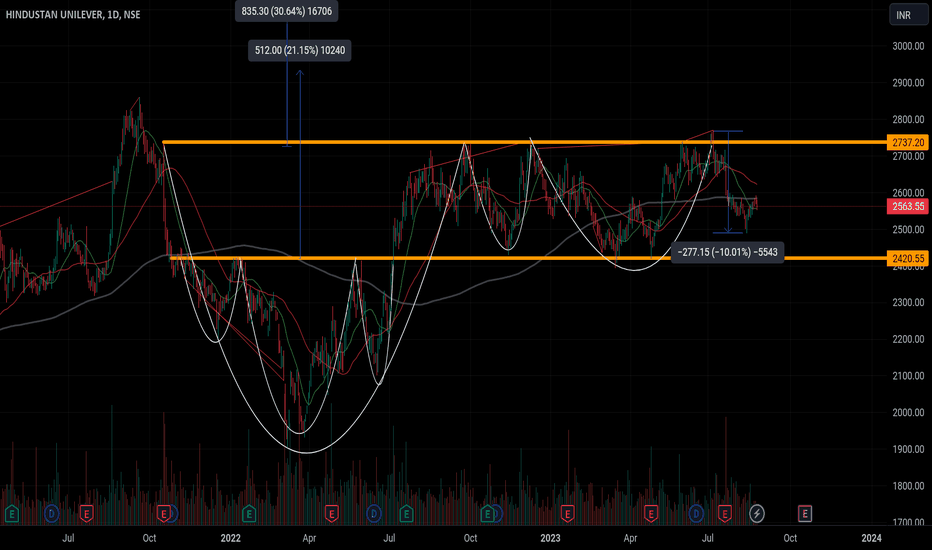The width and height of the screenshot is (932, 550).
Task: Click the 1900.00 price axis label
Action: [x=908, y=450]
